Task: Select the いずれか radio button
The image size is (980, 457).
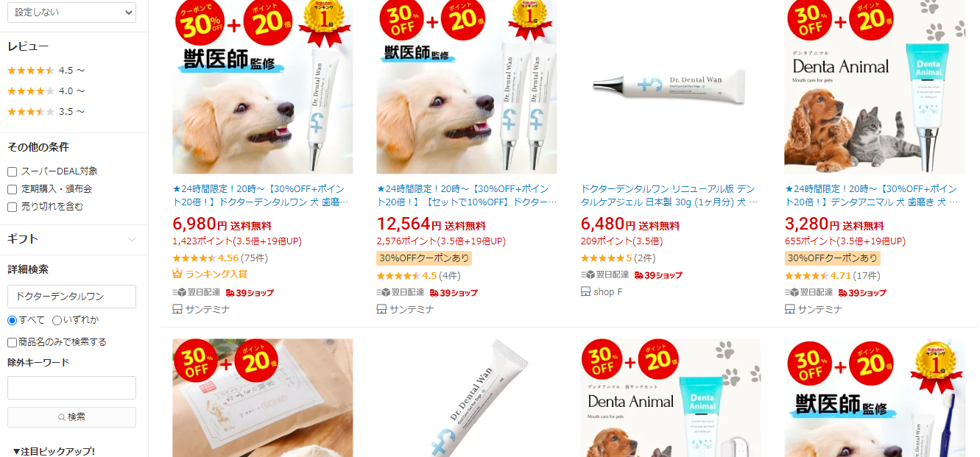Action: 57,320
